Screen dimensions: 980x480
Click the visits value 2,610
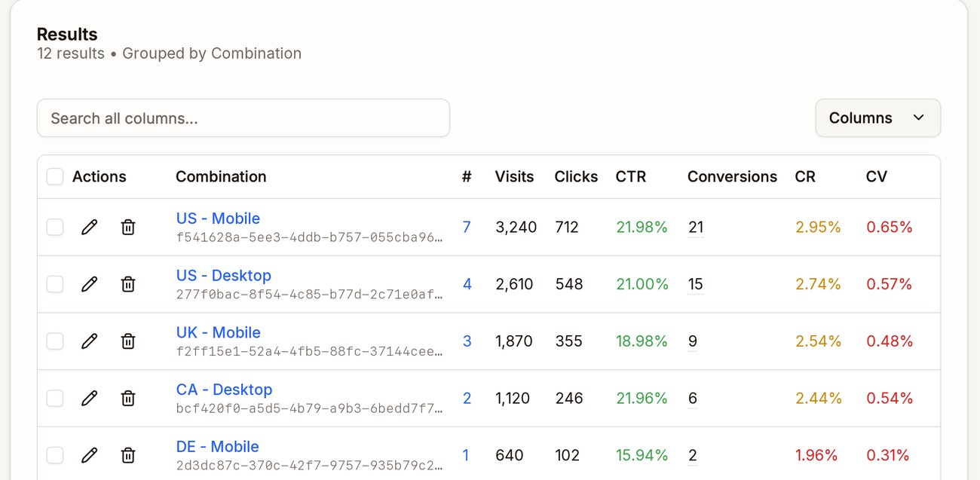coord(514,284)
